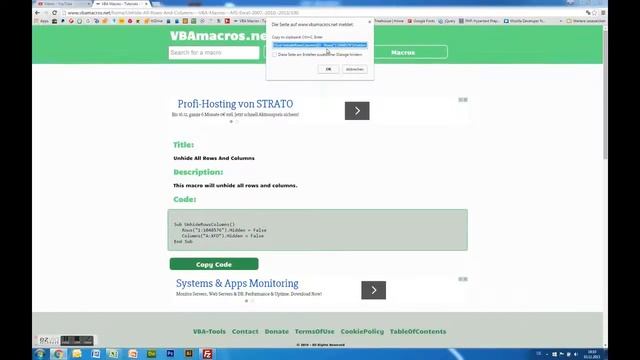Select 'Unhide All Rows And Columns' title text

[x=214, y=158]
